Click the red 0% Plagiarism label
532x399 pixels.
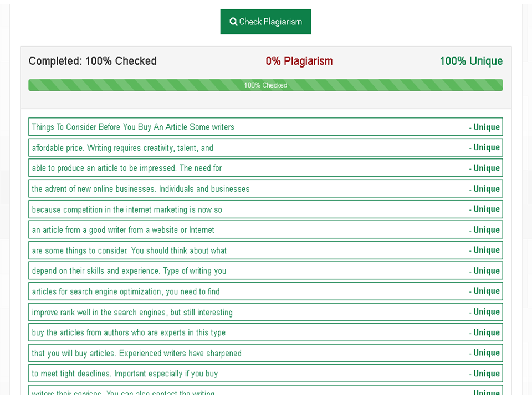[x=299, y=61]
